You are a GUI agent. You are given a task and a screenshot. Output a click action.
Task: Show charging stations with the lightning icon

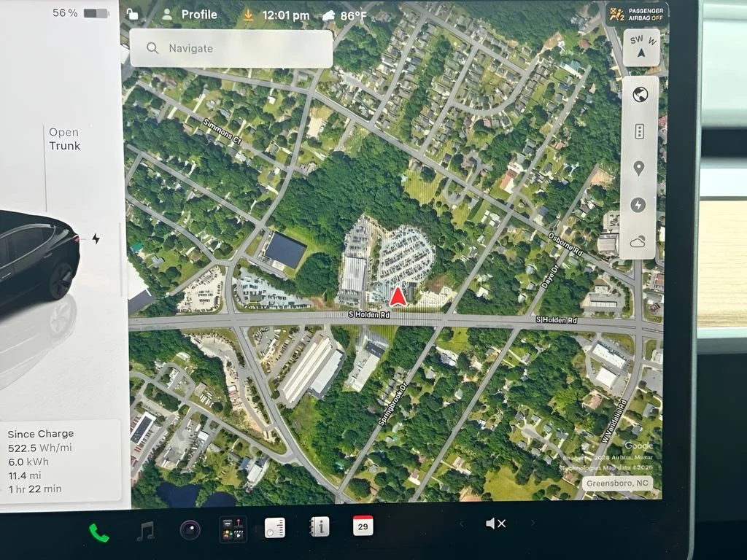[x=638, y=205]
